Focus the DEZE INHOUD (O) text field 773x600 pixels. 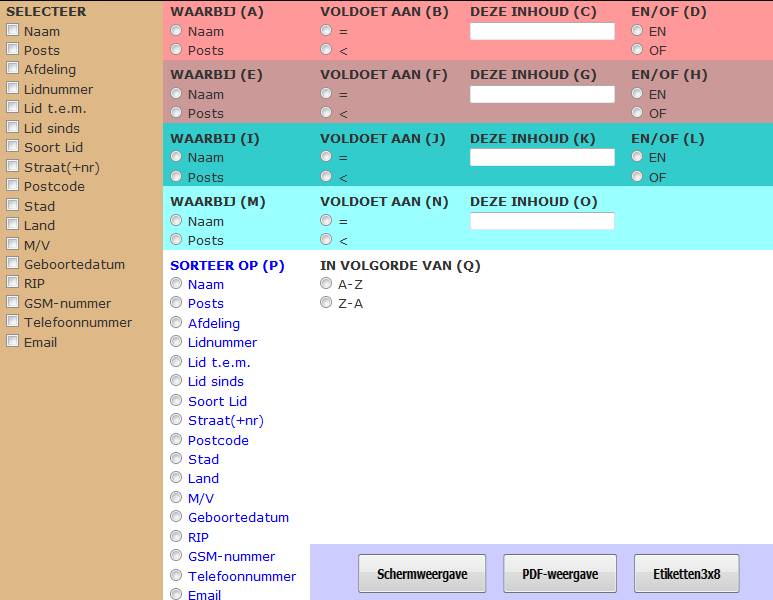click(542, 221)
